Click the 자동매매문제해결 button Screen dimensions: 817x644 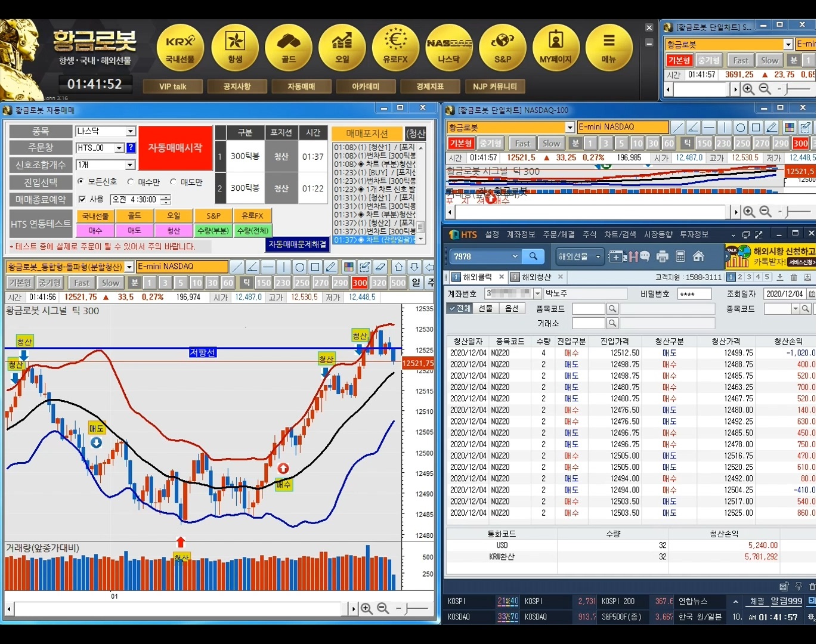coord(298,244)
